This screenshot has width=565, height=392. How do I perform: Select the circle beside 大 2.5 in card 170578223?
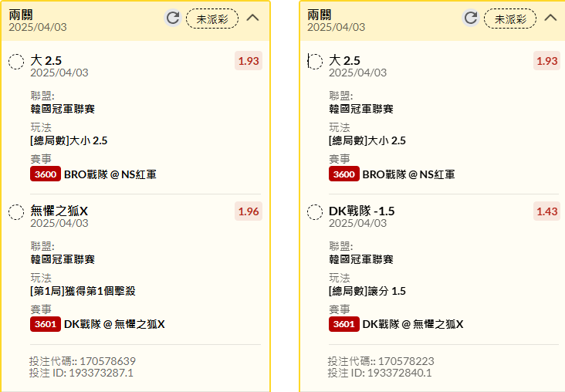pyautogui.click(x=315, y=62)
